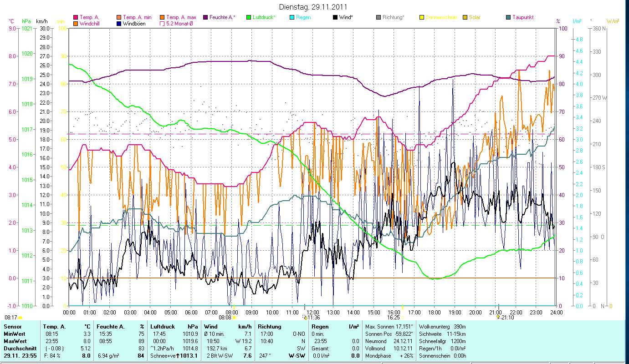The height and width of the screenshot is (364, 629).
Task: Click the 16:25 sunset marker on timeline
Action: (x=403, y=318)
